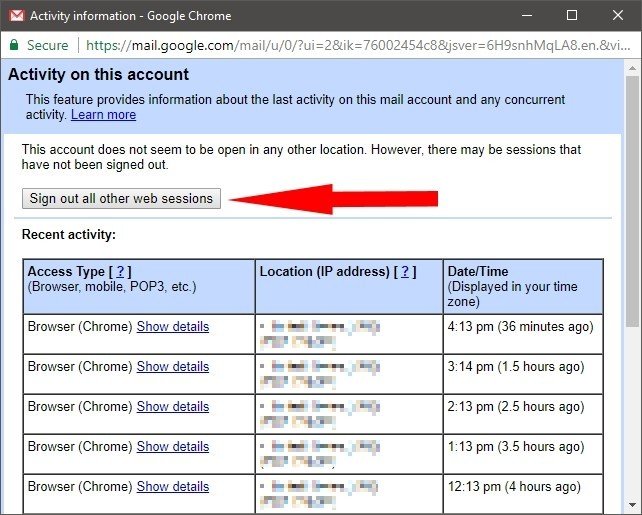This screenshot has width=642, height=515.
Task: Select the '3:14 pm (1.5 hours ago)' cell
Action: click(523, 374)
